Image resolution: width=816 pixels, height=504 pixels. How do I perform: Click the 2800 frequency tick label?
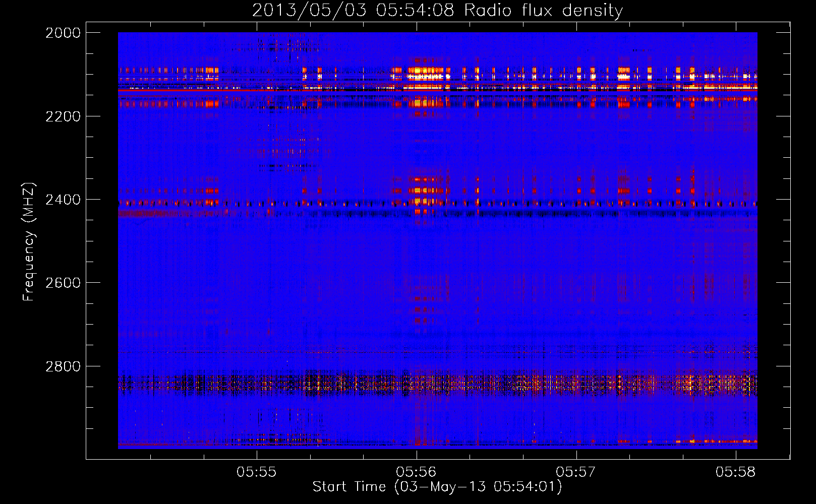pos(63,366)
